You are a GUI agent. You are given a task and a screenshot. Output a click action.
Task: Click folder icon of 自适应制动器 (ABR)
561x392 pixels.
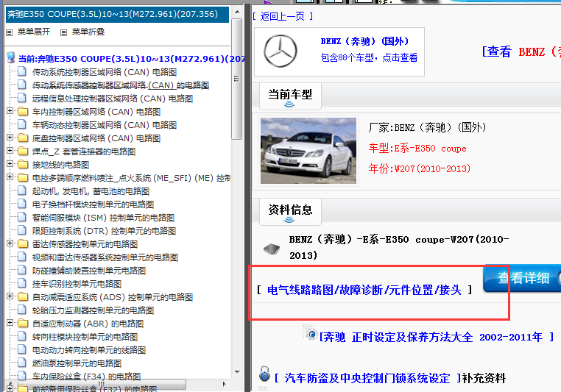pos(23,323)
